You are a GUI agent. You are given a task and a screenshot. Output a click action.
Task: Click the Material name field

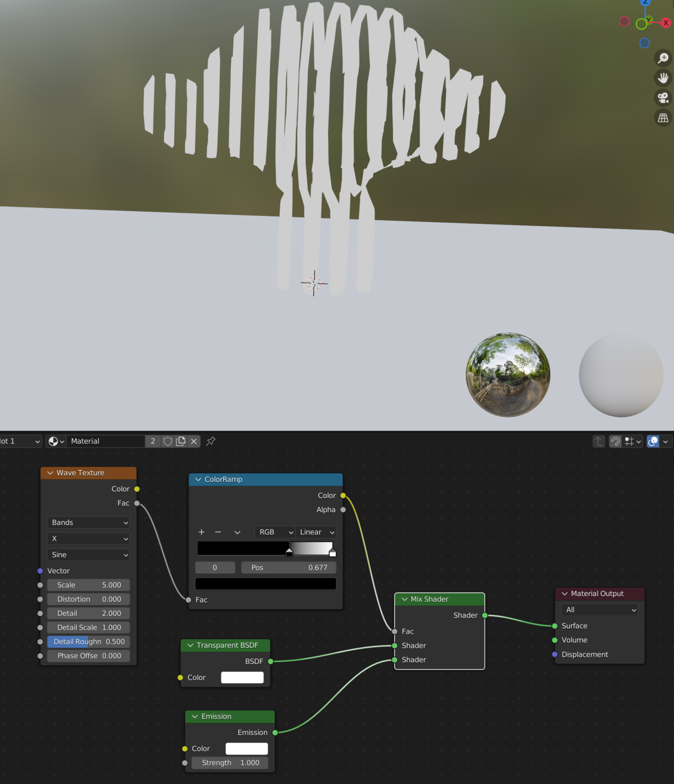106,441
